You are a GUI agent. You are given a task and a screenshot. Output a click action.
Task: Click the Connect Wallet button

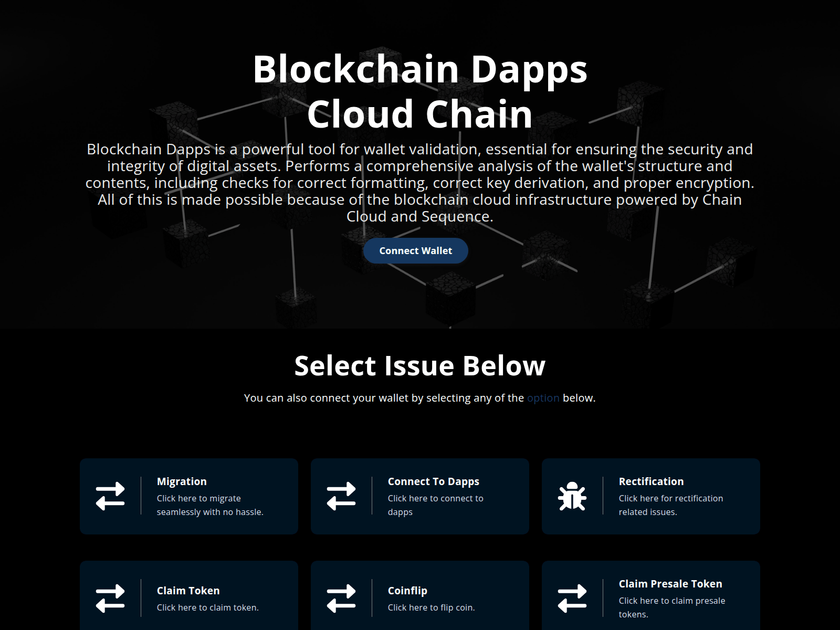[x=415, y=251]
